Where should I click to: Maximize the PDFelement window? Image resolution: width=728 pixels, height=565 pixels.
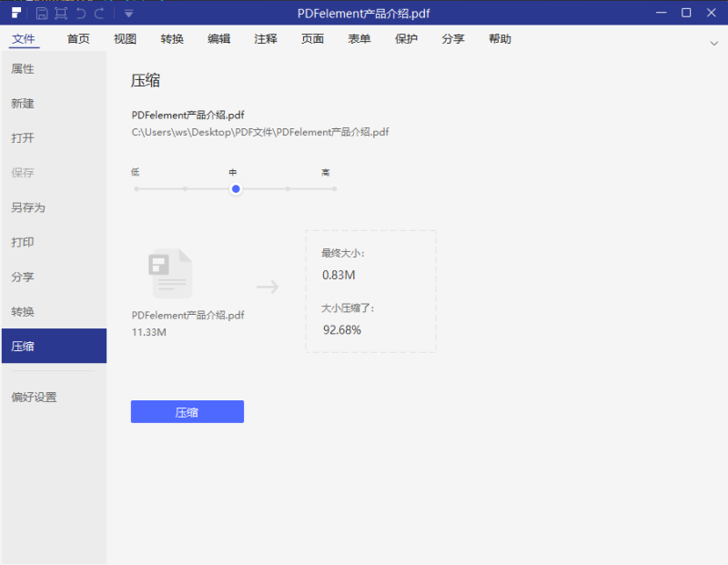click(x=686, y=13)
